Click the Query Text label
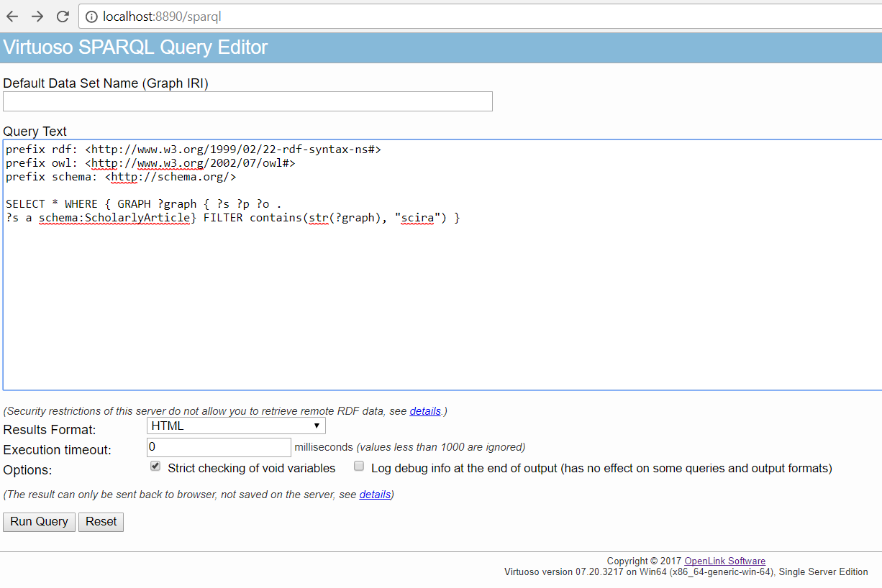 (x=35, y=132)
